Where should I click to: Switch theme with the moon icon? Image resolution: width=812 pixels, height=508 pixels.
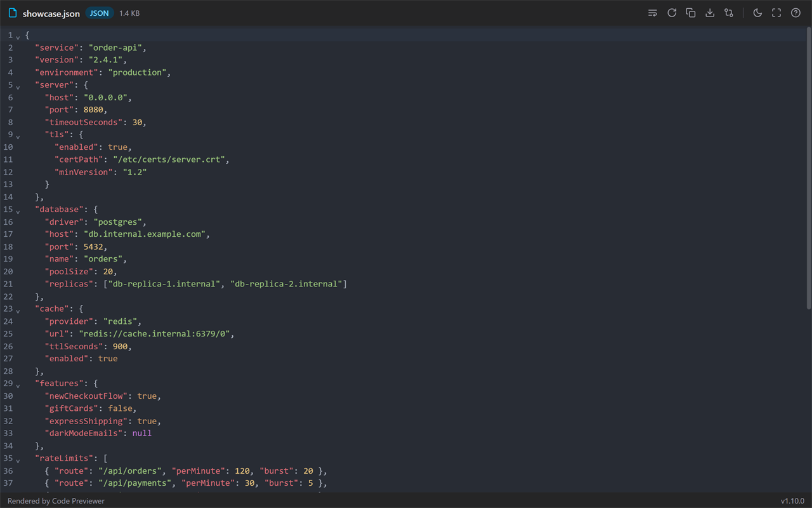pos(757,13)
